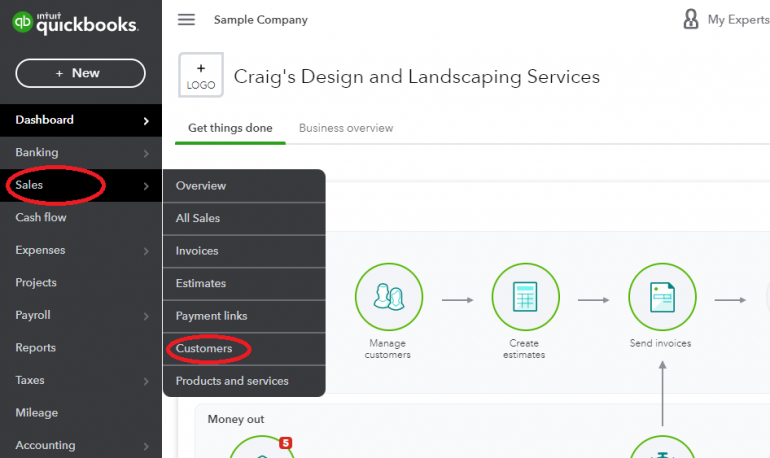Open Reports in the left sidebar

[36, 348]
